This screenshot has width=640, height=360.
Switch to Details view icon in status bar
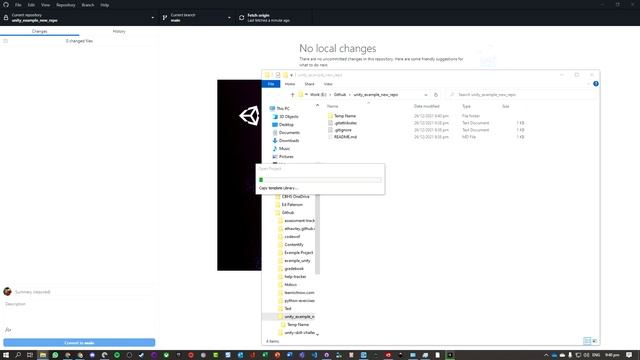pyautogui.click(x=587, y=341)
